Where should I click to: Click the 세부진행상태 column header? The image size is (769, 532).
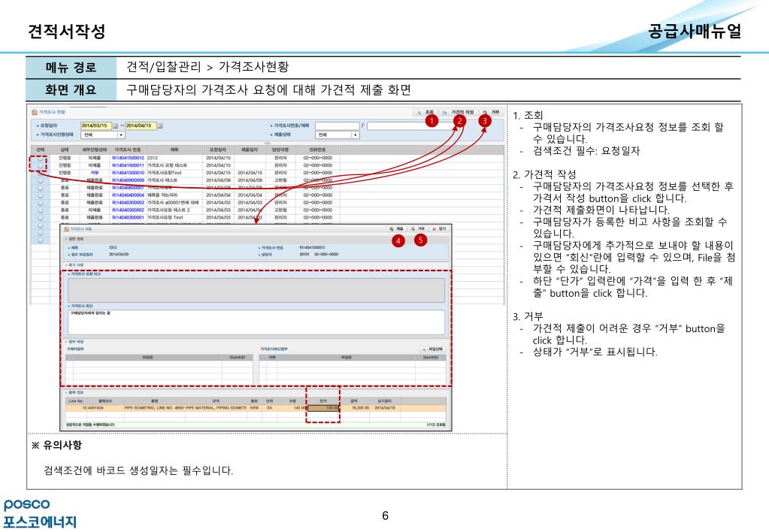click(x=94, y=150)
